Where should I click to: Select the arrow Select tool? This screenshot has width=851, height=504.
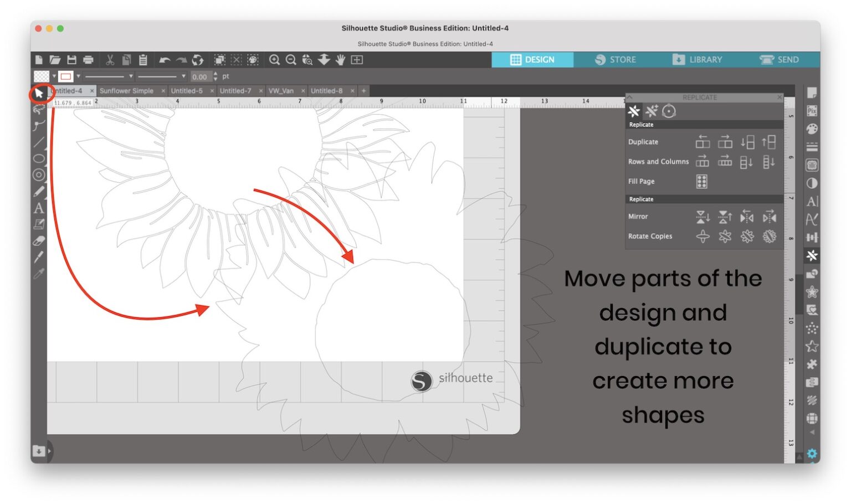(x=39, y=94)
